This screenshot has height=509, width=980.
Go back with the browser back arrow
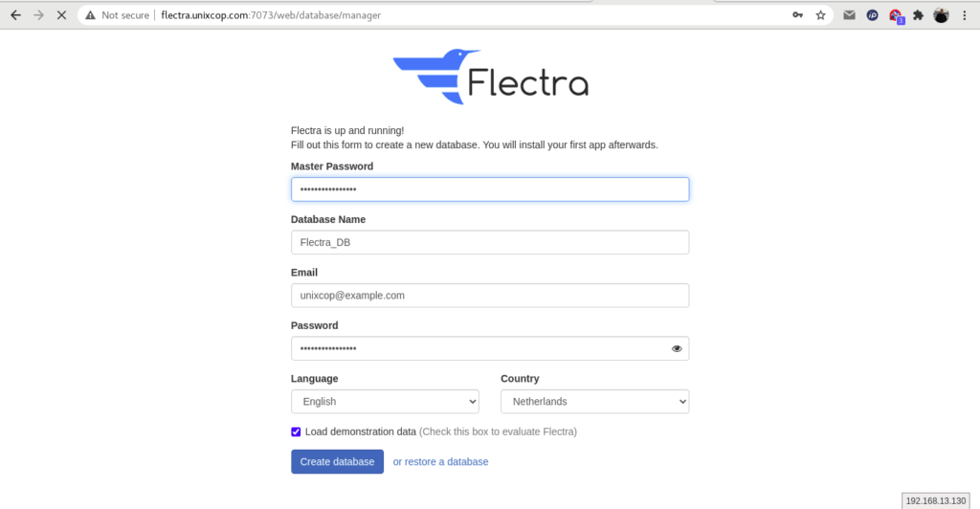point(15,15)
